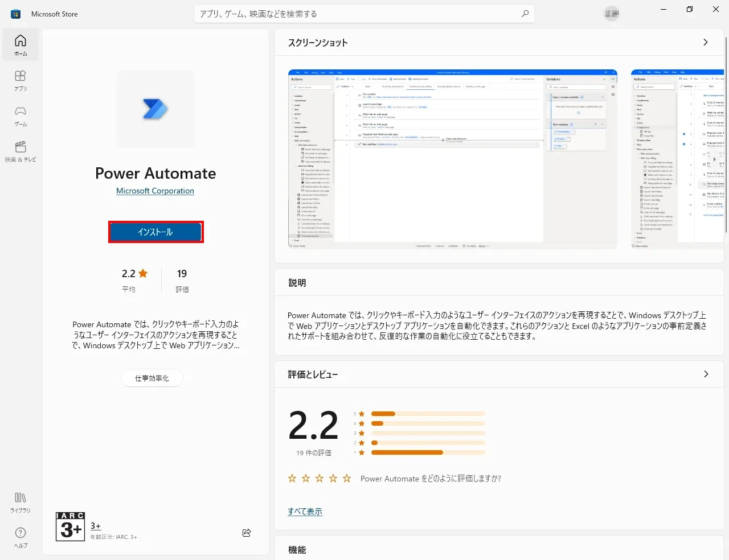Rate Power Automate two stars
The width and height of the screenshot is (729, 560).
(x=306, y=479)
